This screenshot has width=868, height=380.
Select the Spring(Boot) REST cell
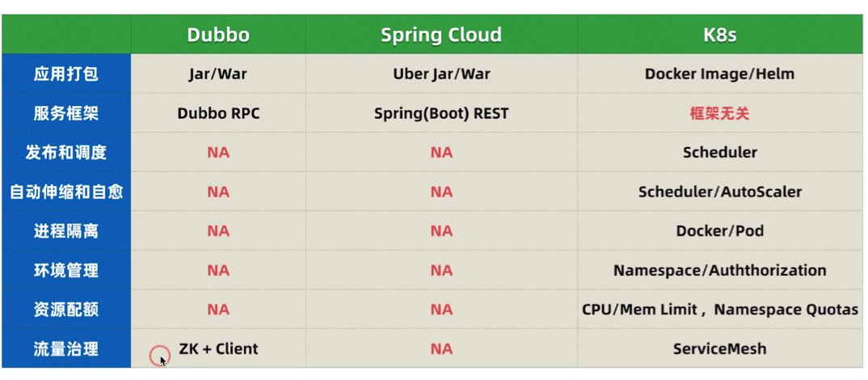point(441,113)
